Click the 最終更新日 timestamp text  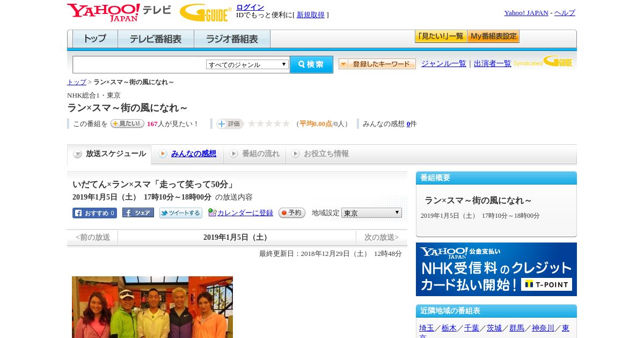[x=331, y=254]
